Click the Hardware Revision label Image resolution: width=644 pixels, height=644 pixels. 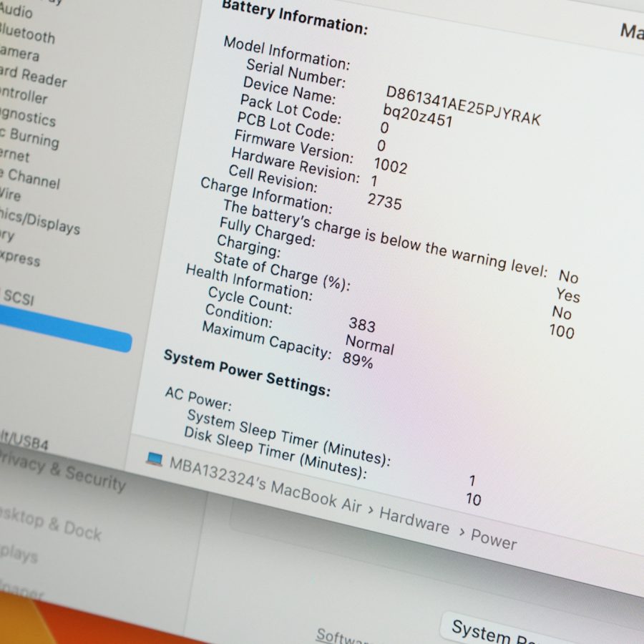coord(296,165)
